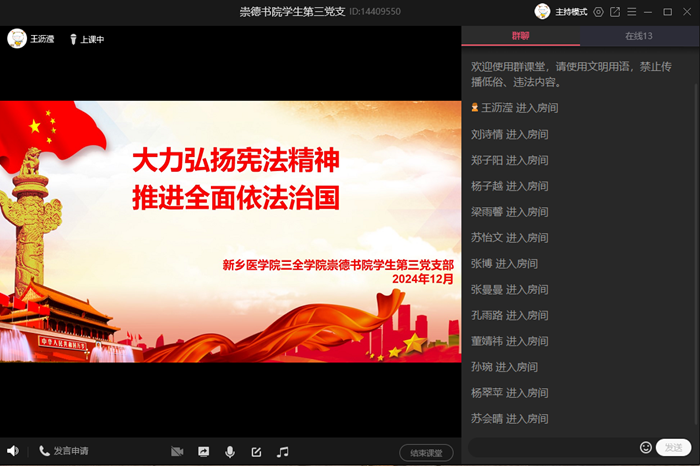Image resolution: width=700 pixels, height=466 pixels.
Task: Click 王沥滢 host avatar at top left
Action: click(x=16, y=39)
